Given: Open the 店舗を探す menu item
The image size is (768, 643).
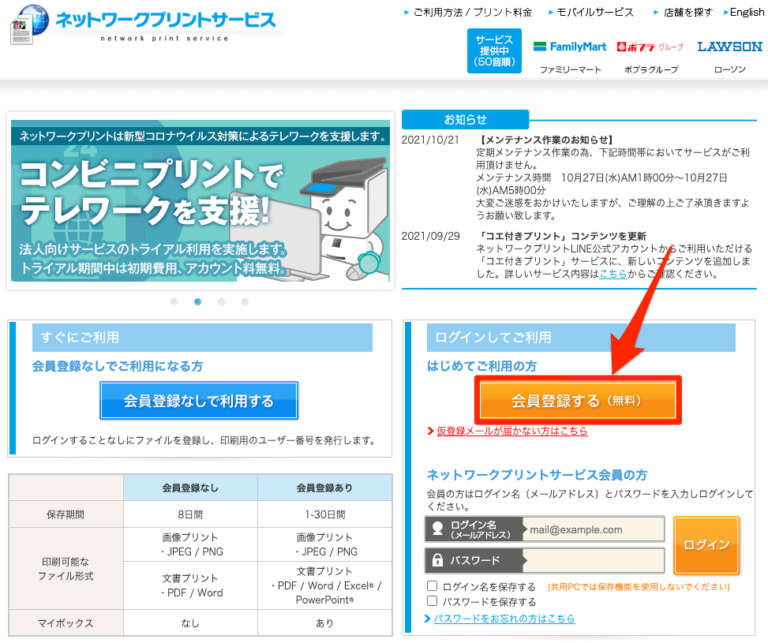Looking at the screenshot, I should coord(689,12).
